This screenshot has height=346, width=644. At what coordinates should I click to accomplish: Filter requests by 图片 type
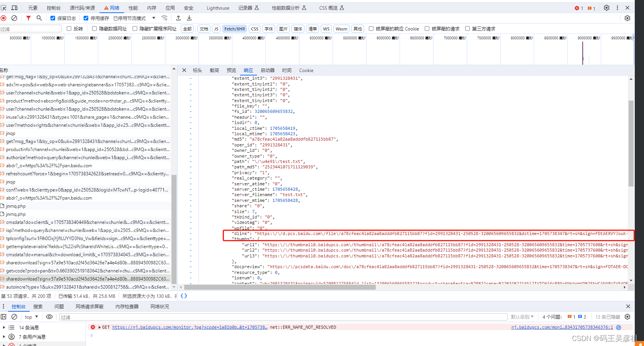(x=283, y=29)
